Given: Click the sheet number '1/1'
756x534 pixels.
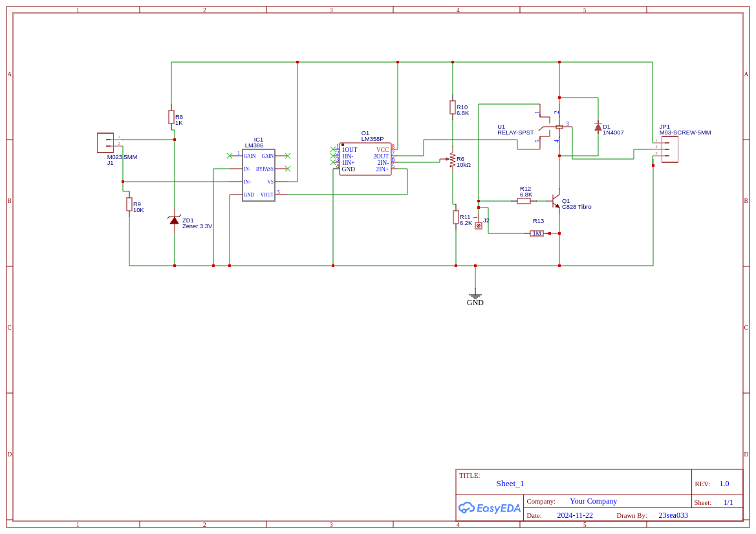Looking at the screenshot, I should click(728, 502).
